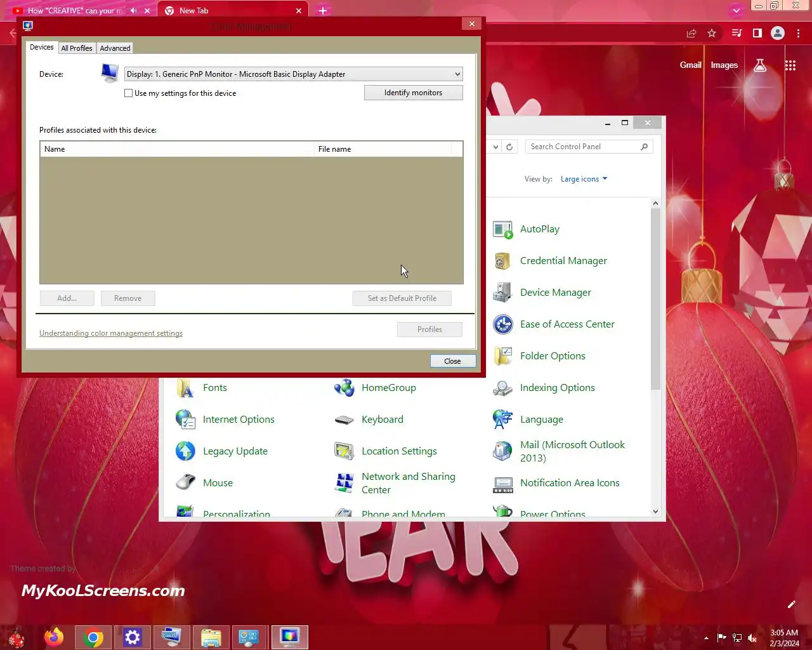Click in the Search Control Panel field
812x650 pixels.
pos(588,147)
